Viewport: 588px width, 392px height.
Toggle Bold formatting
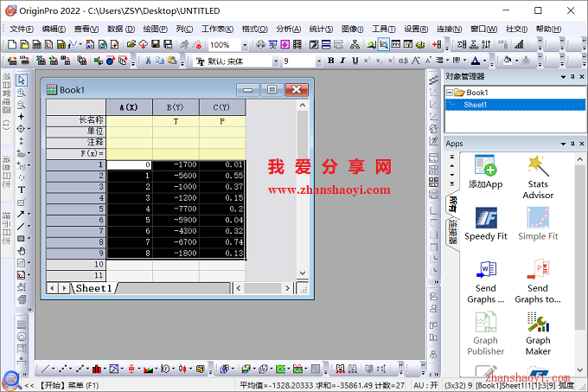[x=330, y=61]
